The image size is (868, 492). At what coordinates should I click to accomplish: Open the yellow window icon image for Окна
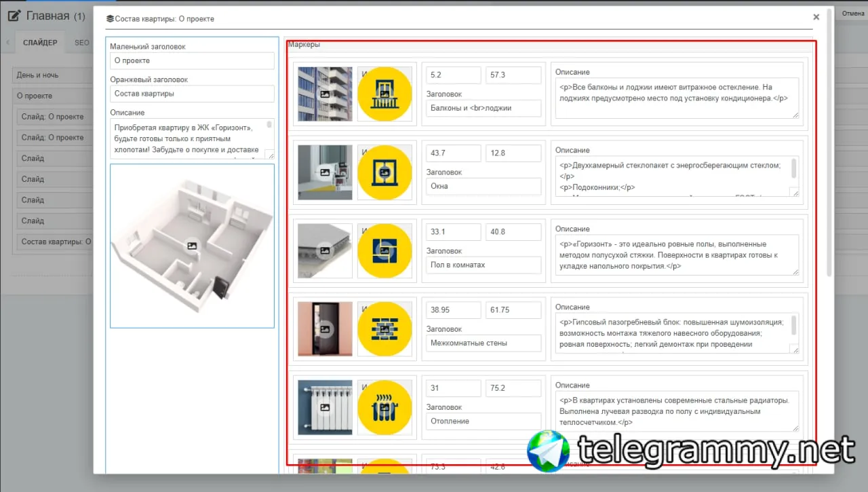[x=384, y=172]
